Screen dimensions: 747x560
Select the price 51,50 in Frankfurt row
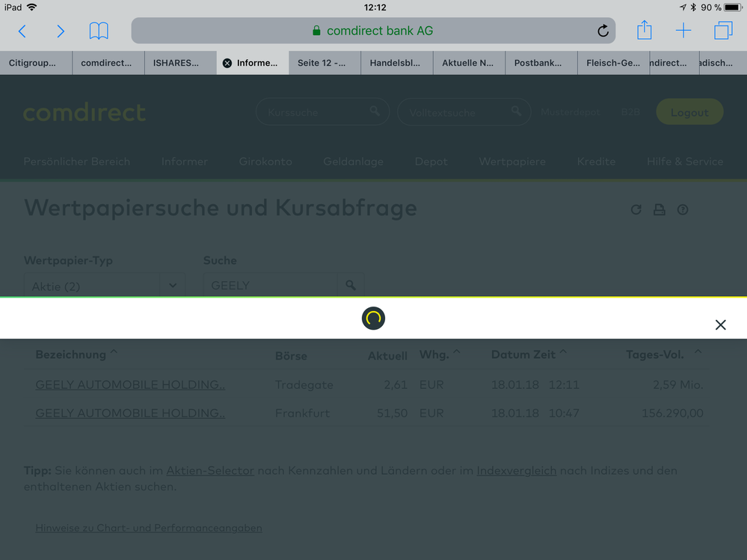click(x=392, y=413)
